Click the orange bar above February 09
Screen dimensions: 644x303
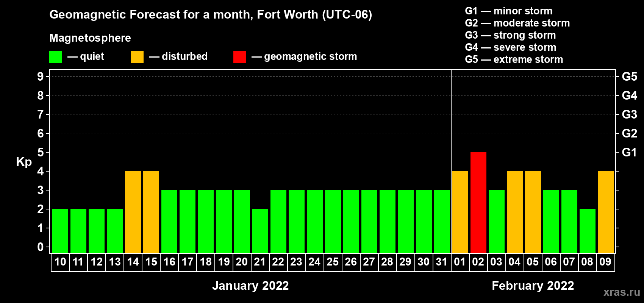[605, 212]
